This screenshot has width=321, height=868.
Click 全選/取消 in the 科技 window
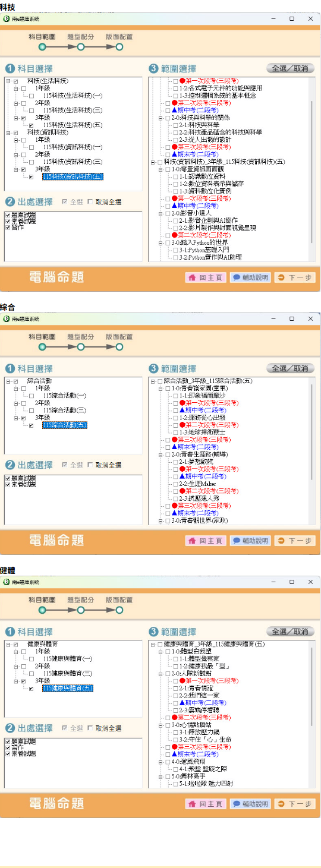point(290,68)
